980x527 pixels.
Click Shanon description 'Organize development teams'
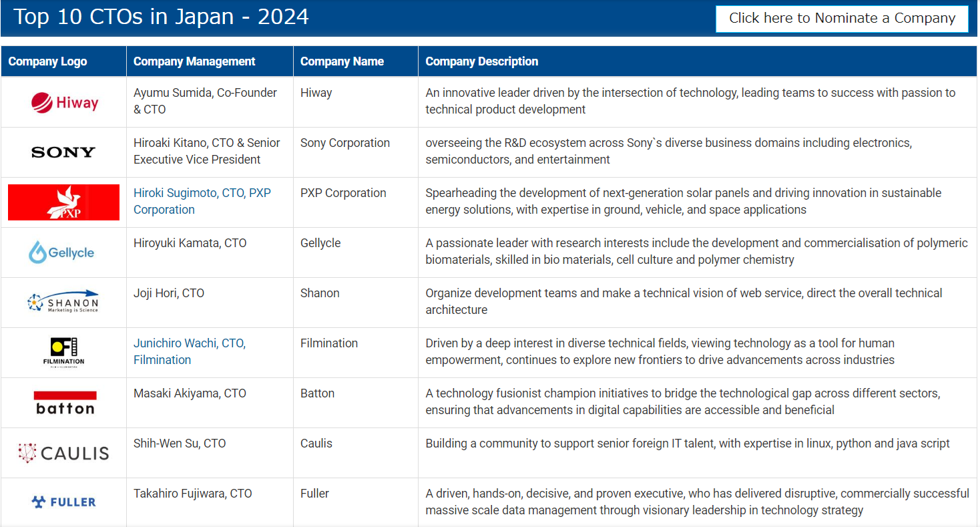pos(684,301)
